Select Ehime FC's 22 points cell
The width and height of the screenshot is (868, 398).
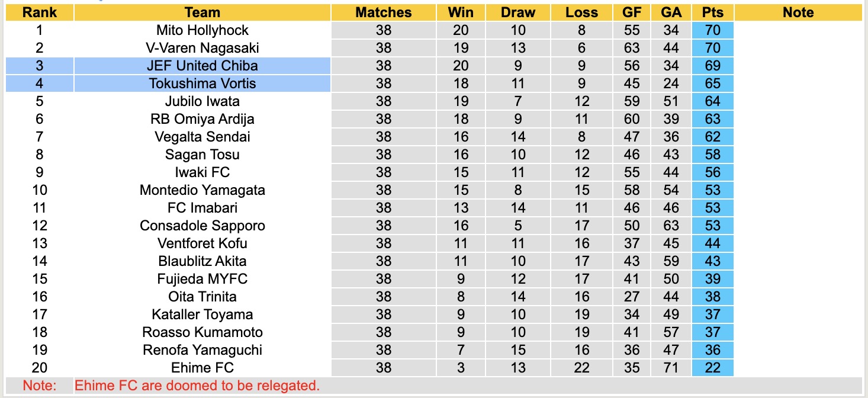[712, 368]
